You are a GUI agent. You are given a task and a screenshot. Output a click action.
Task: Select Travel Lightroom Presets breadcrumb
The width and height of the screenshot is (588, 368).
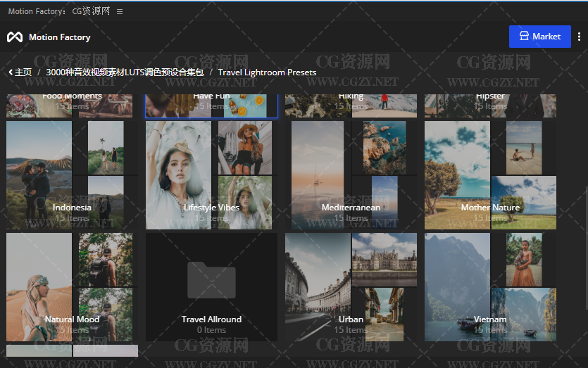pyautogui.click(x=267, y=72)
